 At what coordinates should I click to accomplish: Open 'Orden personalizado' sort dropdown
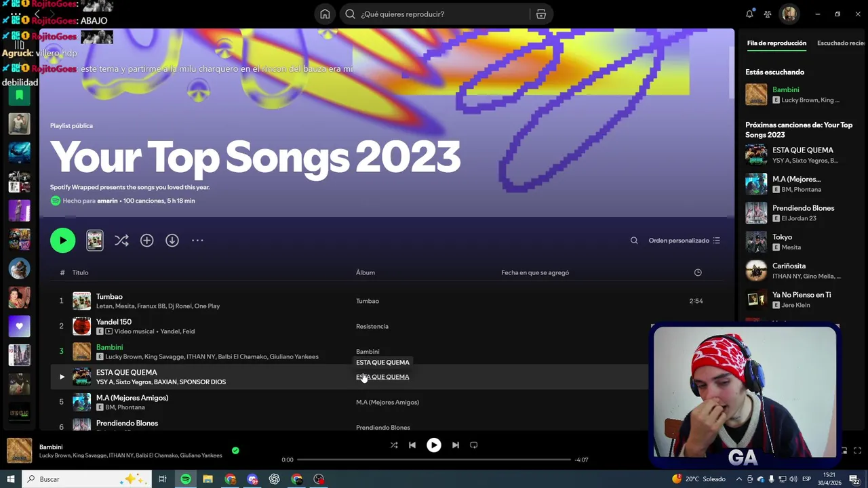pos(684,241)
